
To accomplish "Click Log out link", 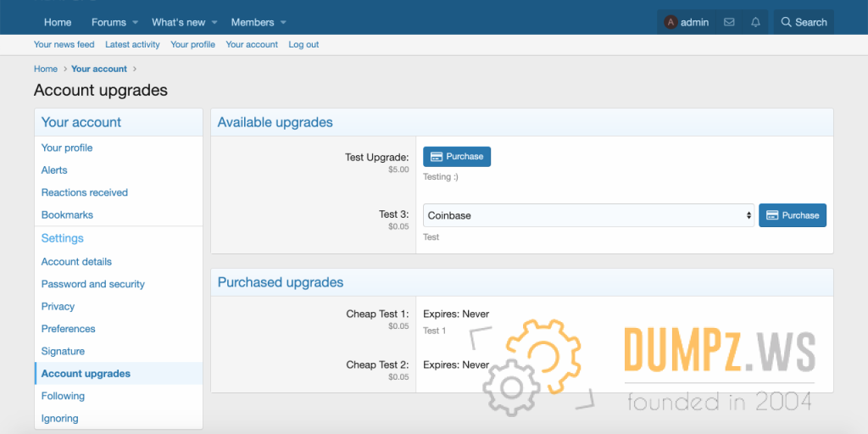I will 303,45.
